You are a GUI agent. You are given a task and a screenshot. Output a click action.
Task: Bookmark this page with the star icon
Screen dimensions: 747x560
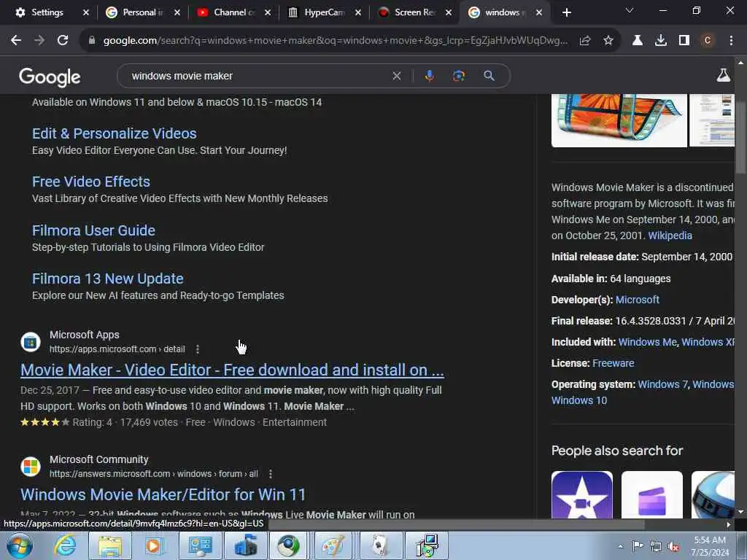click(608, 41)
